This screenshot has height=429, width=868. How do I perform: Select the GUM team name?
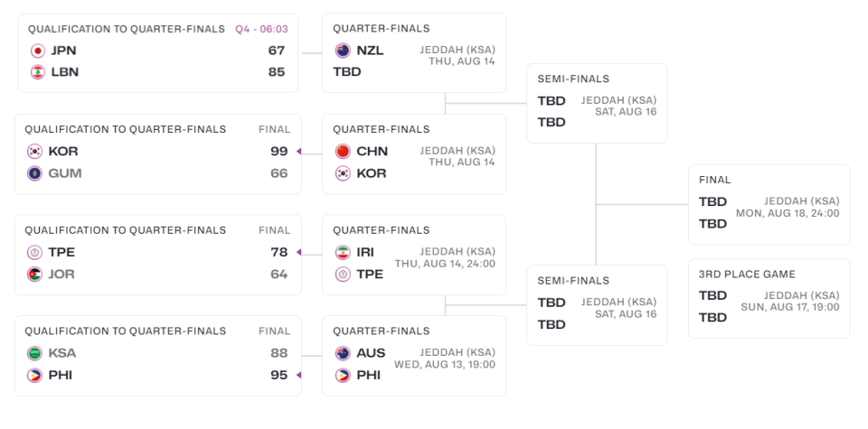tap(64, 173)
